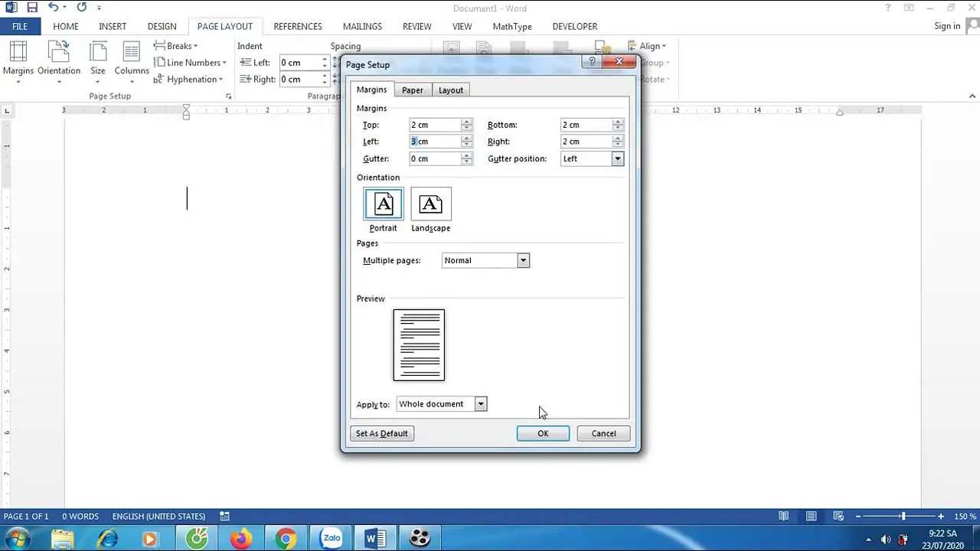Select the Margins tab in Page Setup

click(x=372, y=90)
